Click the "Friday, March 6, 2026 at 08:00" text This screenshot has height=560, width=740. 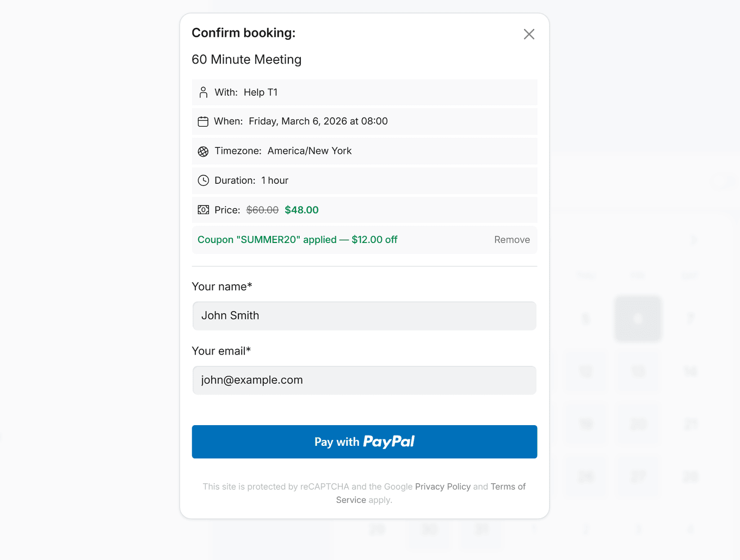click(318, 121)
